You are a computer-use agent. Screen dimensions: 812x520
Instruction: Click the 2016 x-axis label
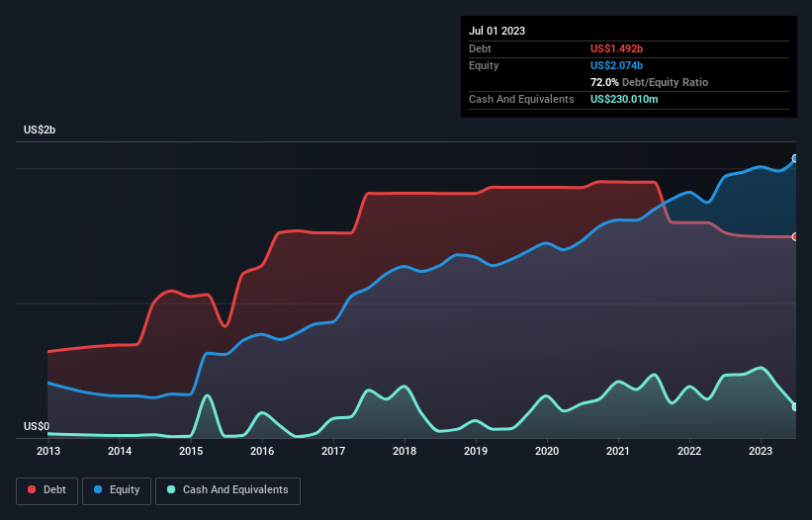tap(262, 451)
